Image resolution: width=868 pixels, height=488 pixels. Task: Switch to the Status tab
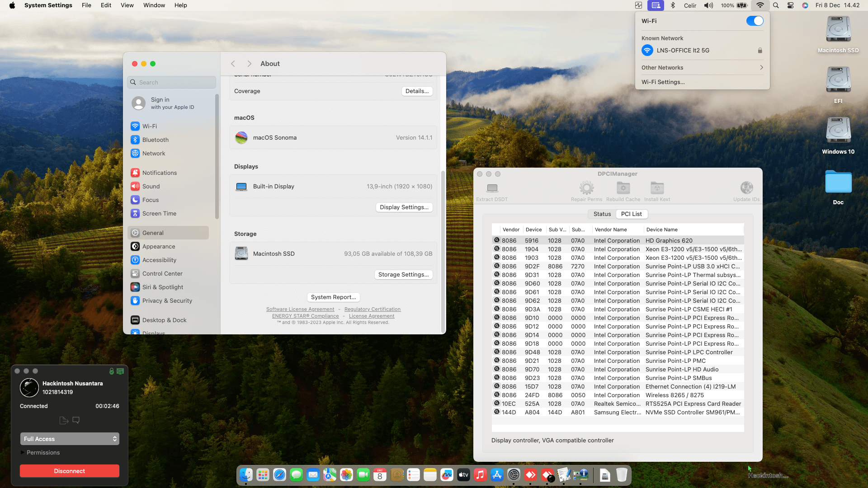(x=602, y=214)
